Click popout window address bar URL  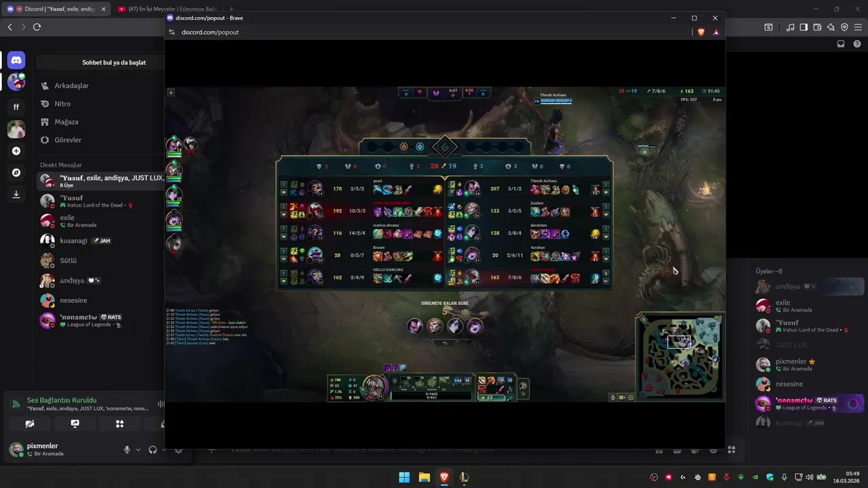click(x=210, y=32)
